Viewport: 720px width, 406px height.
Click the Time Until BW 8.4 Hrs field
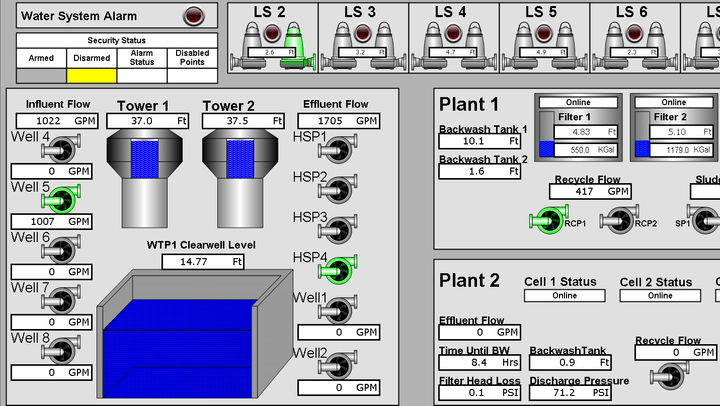pos(480,362)
